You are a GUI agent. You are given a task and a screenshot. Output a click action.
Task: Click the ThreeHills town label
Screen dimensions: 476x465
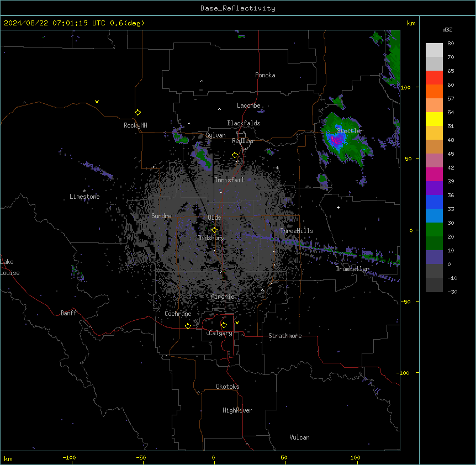pyautogui.click(x=297, y=231)
